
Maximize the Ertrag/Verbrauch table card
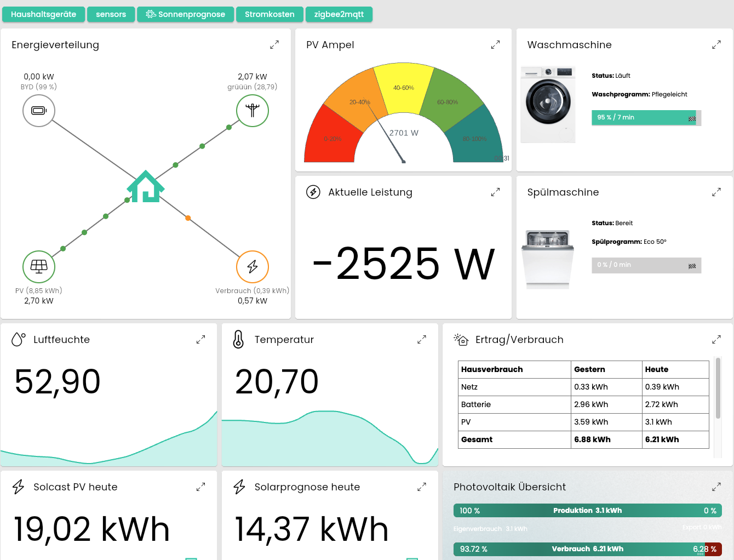(716, 340)
